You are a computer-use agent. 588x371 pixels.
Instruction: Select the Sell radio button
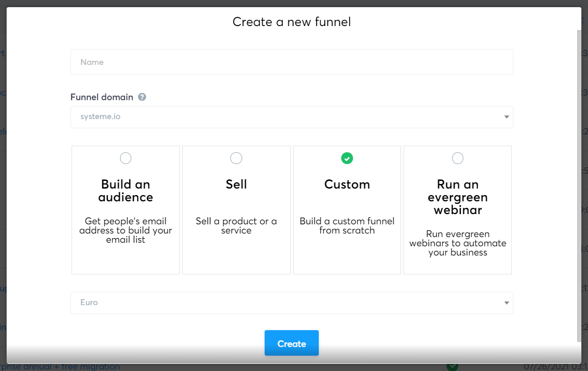point(236,158)
